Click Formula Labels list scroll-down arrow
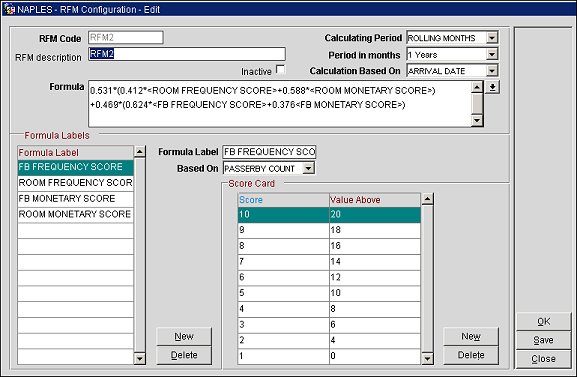Screen dimensions: 577x377 click(x=140, y=359)
